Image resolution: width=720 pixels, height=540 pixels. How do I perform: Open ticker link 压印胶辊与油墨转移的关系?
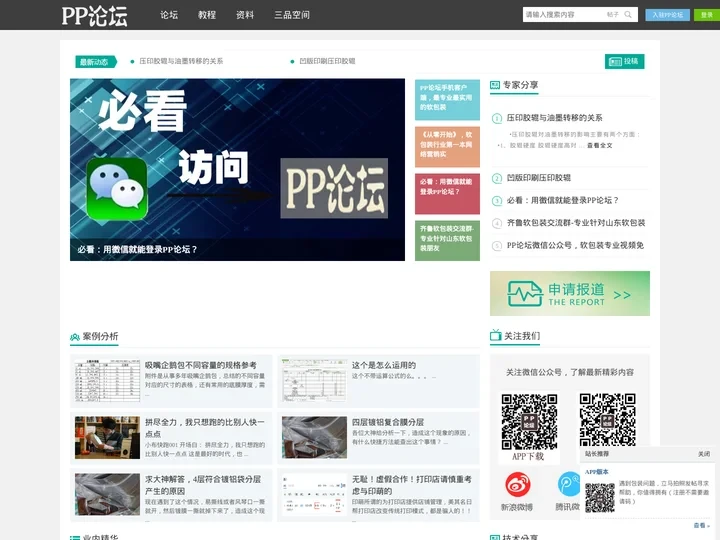pos(181,61)
